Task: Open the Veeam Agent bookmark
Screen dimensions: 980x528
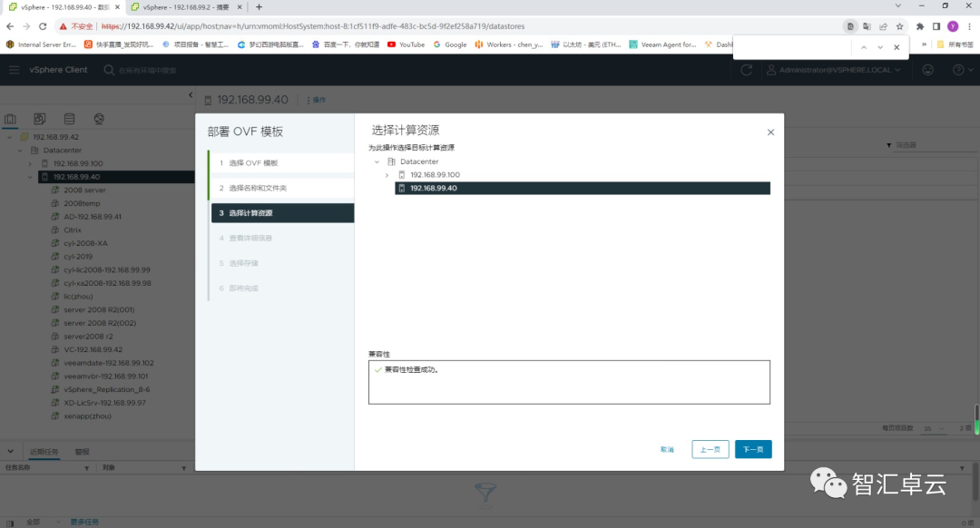Action: click(x=662, y=45)
